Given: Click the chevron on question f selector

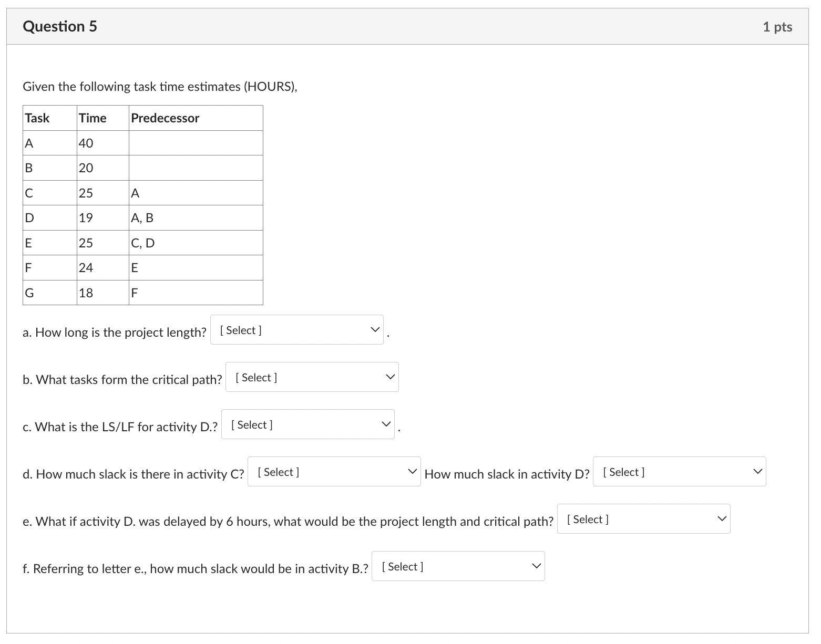Looking at the screenshot, I should [536, 566].
